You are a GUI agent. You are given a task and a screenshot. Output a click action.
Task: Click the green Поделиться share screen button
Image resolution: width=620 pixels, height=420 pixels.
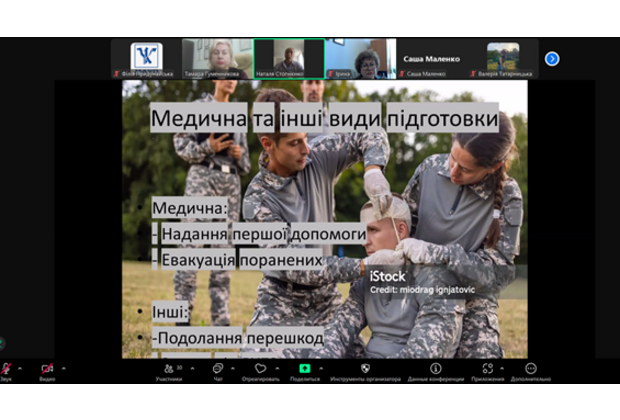[x=304, y=372]
